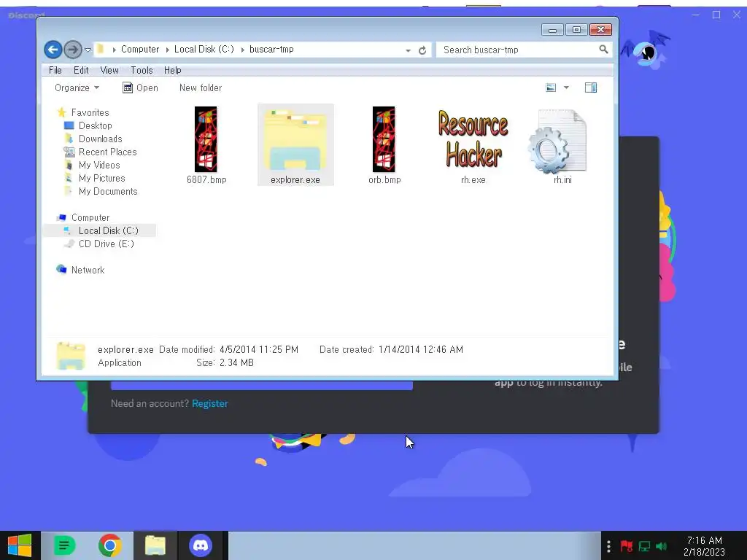The width and height of the screenshot is (747, 560).
Task: Maximize the Explorer window
Action: click(x=576, y=30)
